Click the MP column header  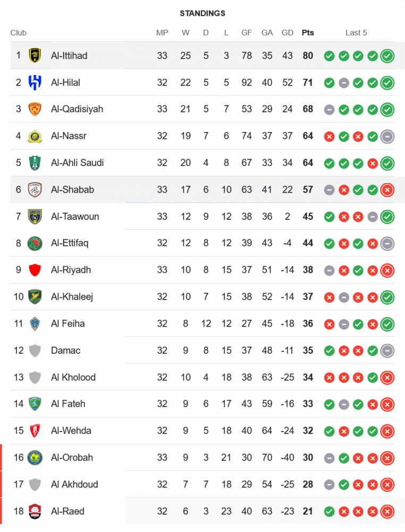(x=162, y=32)
